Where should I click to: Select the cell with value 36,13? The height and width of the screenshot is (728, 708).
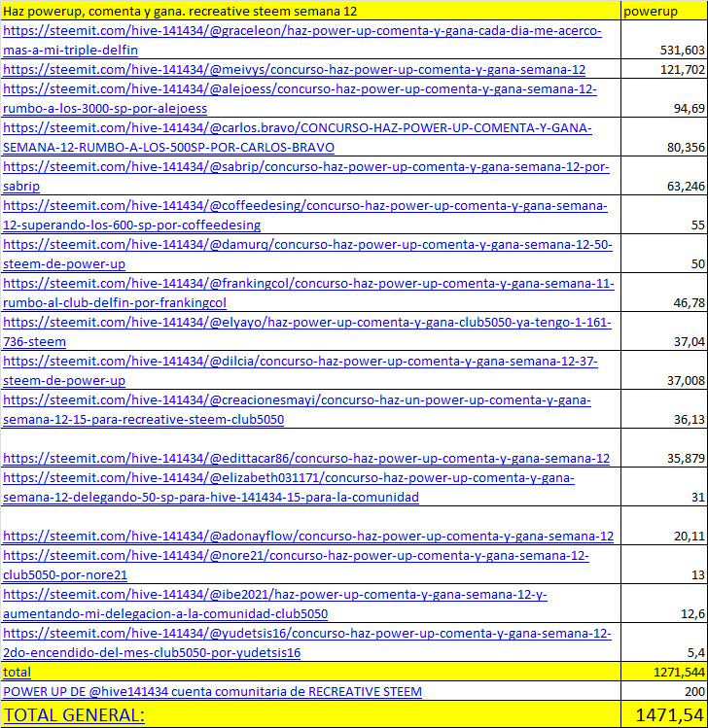(x=664, y=409)
